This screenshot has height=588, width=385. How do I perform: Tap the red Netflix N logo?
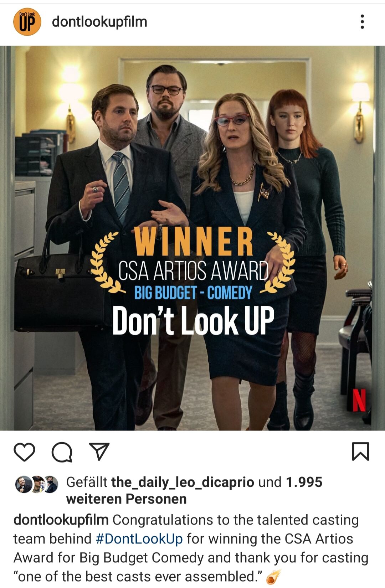click(359, 400)
